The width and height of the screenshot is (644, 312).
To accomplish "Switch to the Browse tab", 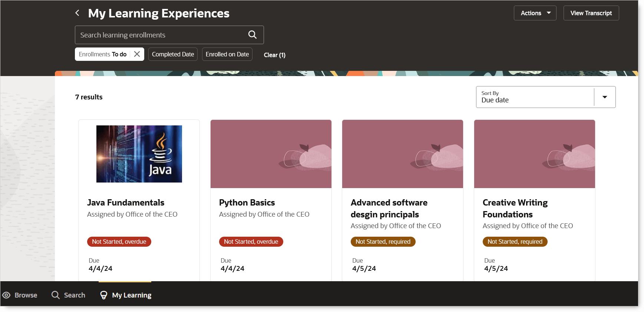I will [x=20, y=295].
